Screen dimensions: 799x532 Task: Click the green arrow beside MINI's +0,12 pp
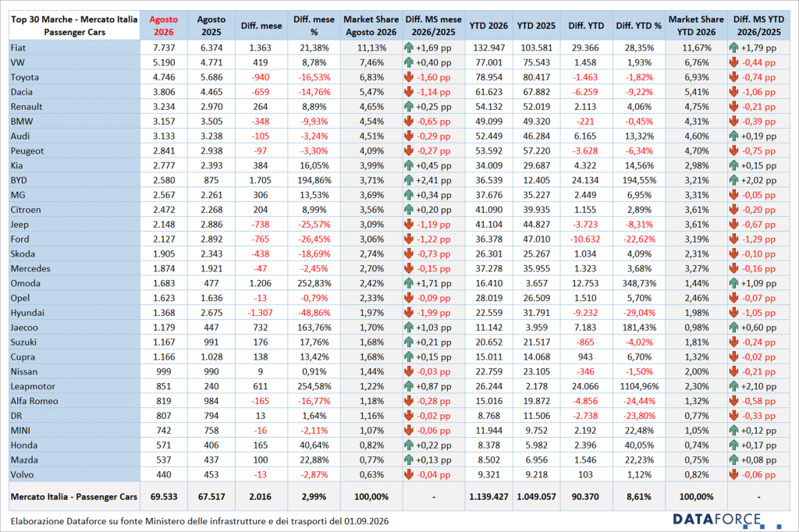(733, 431)
